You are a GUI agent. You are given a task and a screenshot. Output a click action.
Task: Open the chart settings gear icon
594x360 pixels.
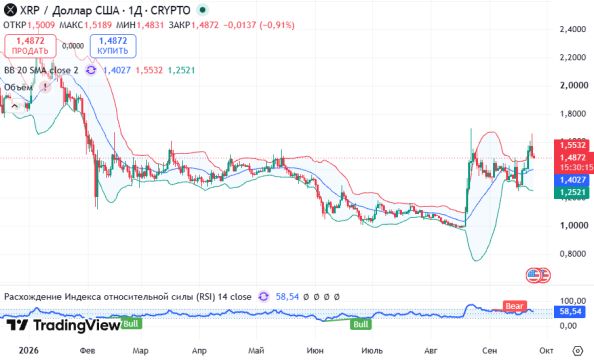point(577,351)
